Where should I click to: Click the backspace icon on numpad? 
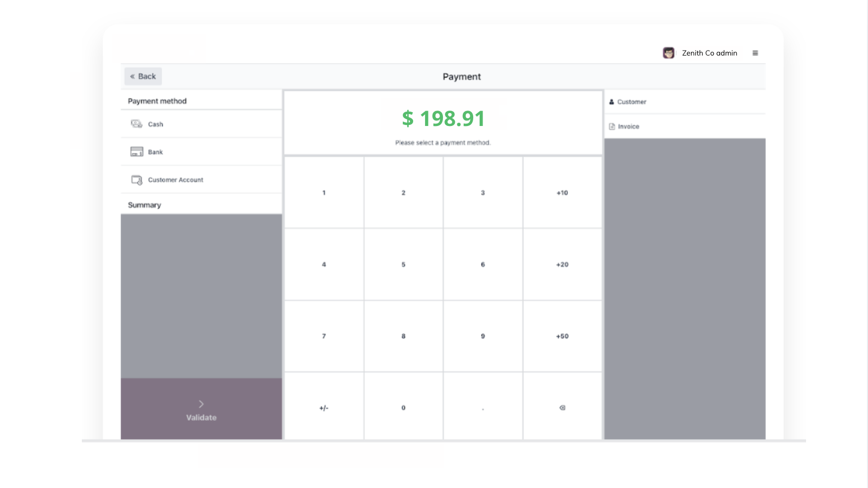click(562, 408)
